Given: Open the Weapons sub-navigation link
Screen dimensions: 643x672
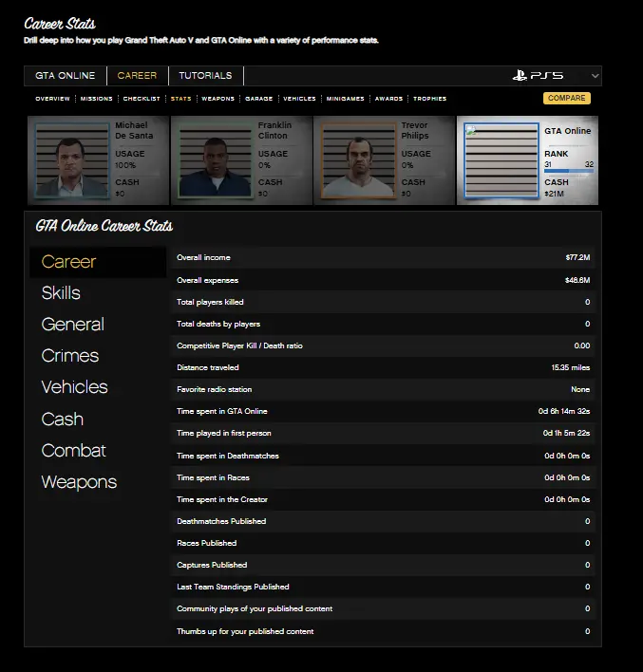Looking at the screenshot, I should point(217,99).
